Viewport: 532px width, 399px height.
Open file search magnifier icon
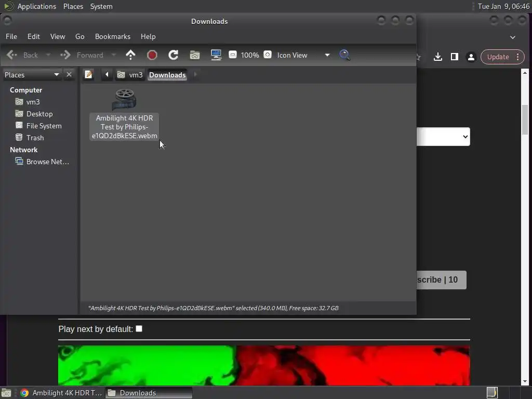point(345,55)
